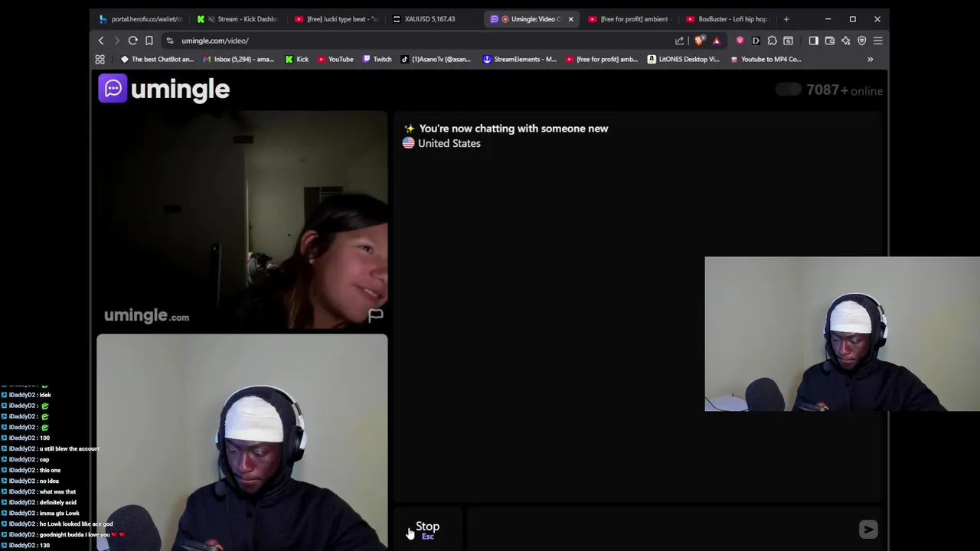Screen dimensions: 980x551
Task: Click the share page icon in address bar
Action: (x=679, y=41)
